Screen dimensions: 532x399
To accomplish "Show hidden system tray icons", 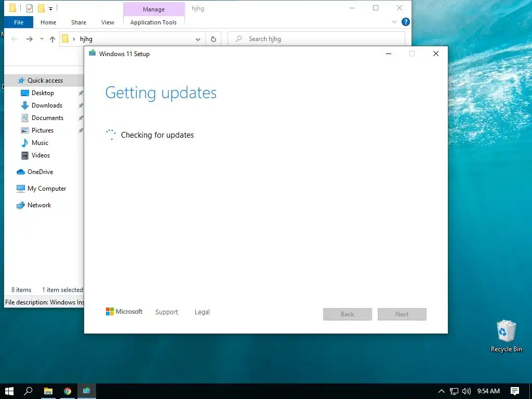I will (x=442, y=391).
